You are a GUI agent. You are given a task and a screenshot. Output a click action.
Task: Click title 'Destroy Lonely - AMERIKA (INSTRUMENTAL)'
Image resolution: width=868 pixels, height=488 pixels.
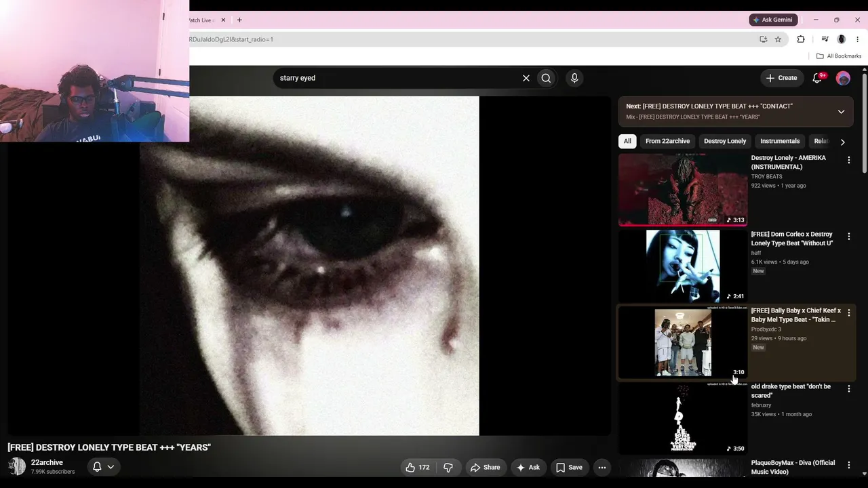point(789,162)
